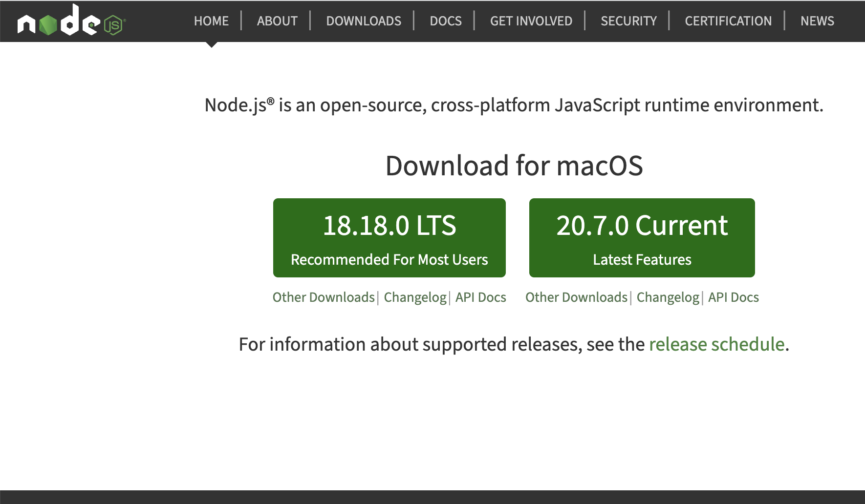865x504 pixels.
Task: Follow the release schedule link
Action: pyautogui.click(x=716, y=345)
